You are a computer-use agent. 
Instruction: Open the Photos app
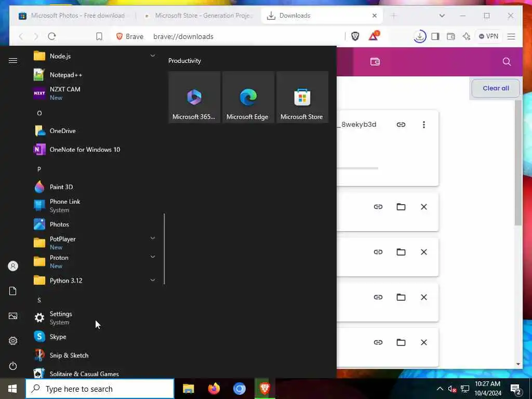pos(95,224)
